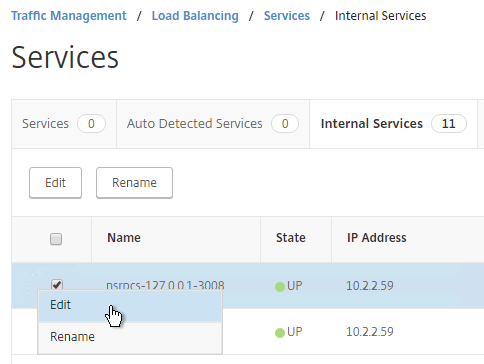Viewport: 484px width, 364px height.
Task: Click the Traffic Management breadcrumb link
Action: pyautogui.click(x=69, y=16)
